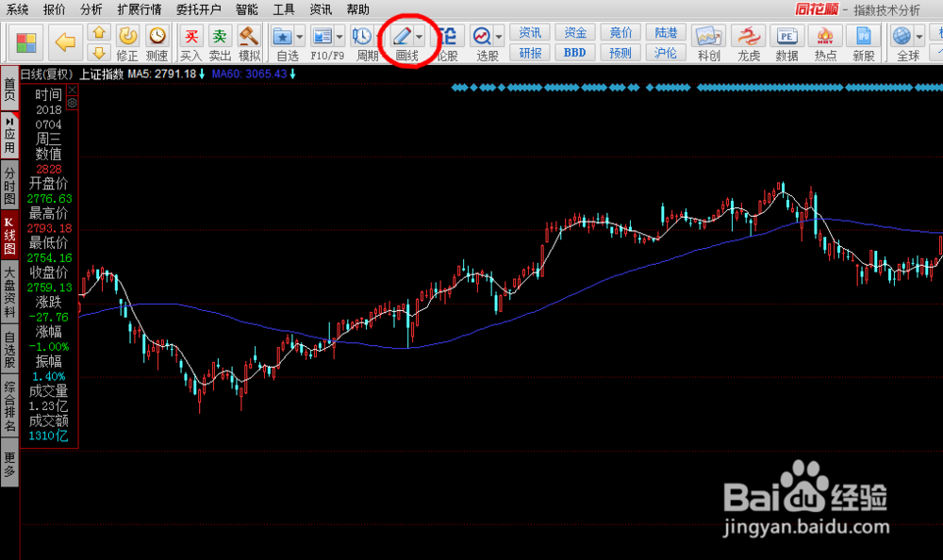The height and width of the screenshot is (560, 943).
Task: Open the 数据 PE data icon
Action: click(786, 43)
